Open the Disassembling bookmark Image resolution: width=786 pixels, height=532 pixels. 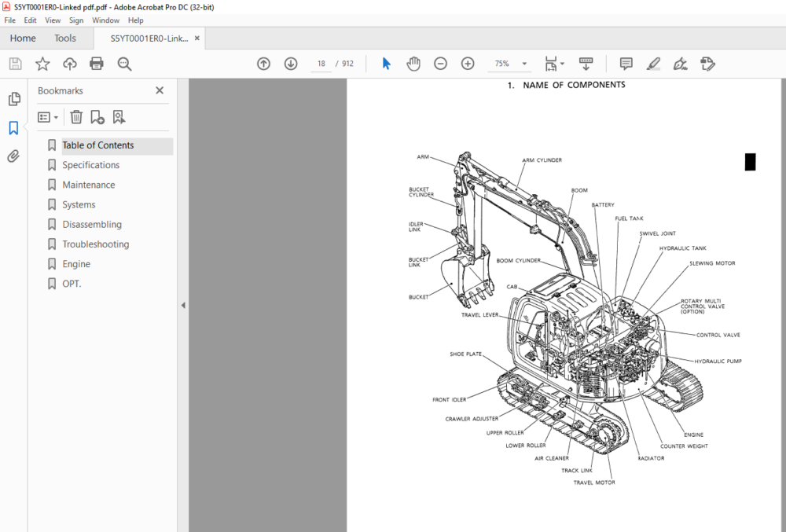click(x=92, y=225)
